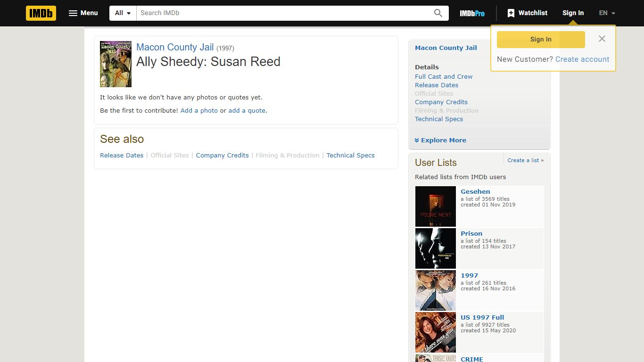644x362 pixels.
Task: Open the 1997 list thumbnail
Action: coord(436,290)
